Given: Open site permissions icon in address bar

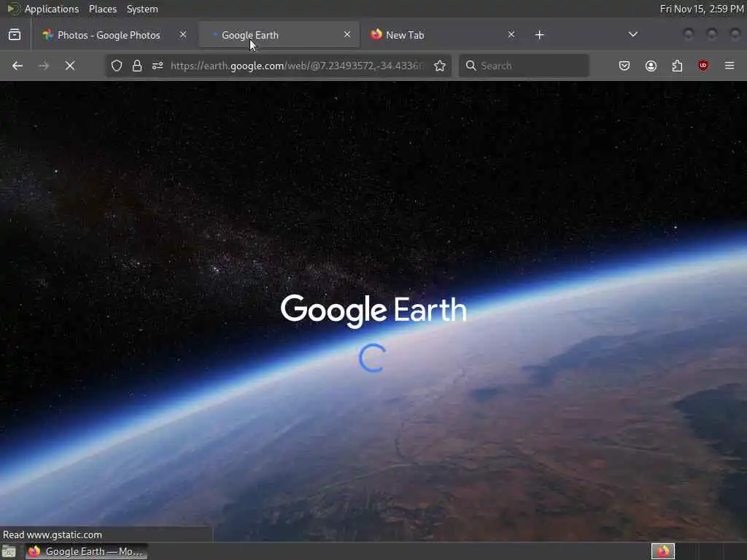Looking at the screenshot, I should click(x=158, y=66).
